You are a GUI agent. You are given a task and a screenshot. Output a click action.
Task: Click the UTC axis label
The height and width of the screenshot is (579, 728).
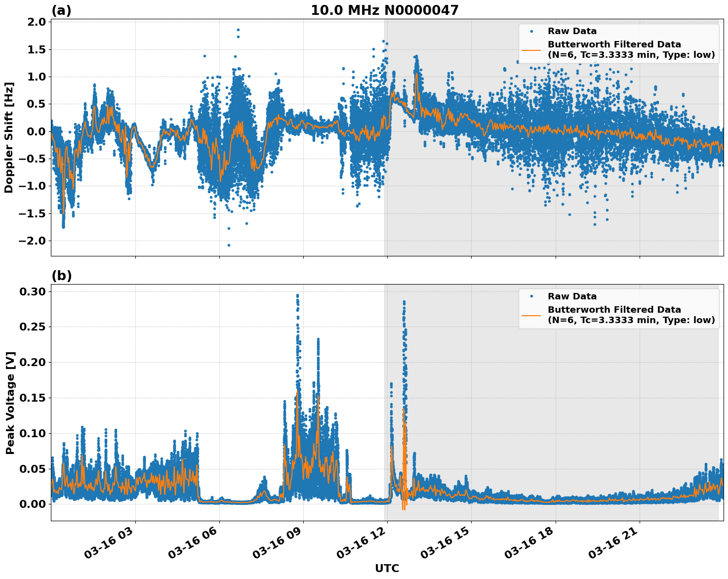pyautogui.click(x=386, y=568)
